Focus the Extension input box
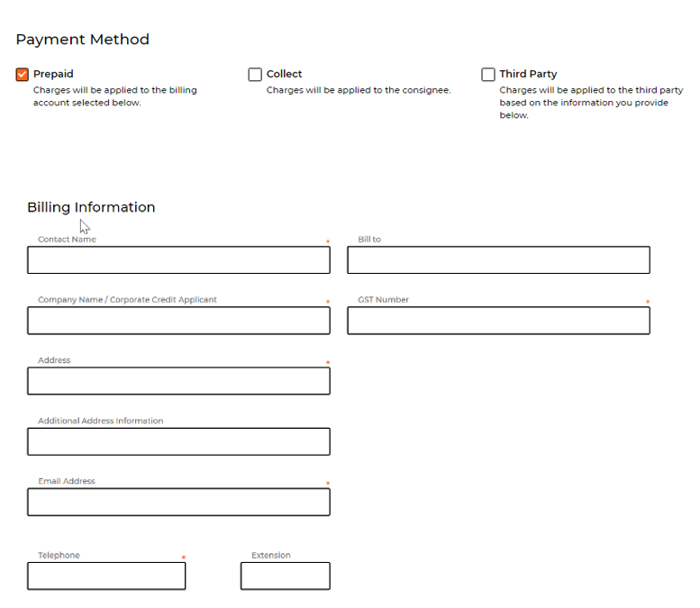The height and width of the screenshot is (608, 700). (285, 576)
